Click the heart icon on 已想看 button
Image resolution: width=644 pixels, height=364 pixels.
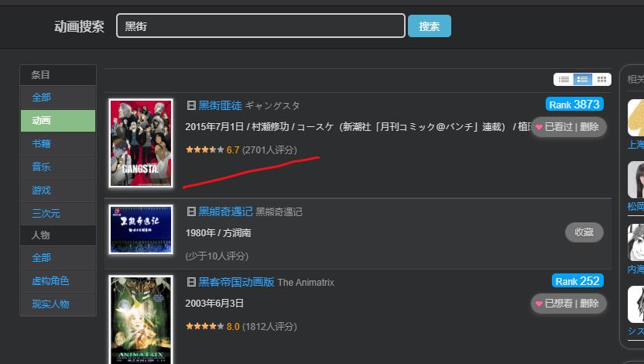tap(539, 304)
